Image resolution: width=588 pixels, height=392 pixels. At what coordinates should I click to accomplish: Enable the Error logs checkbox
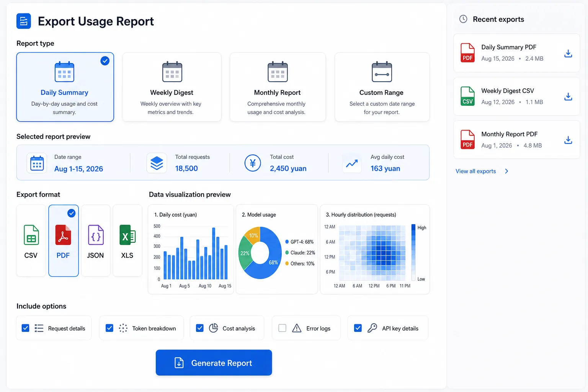(282, 328)
